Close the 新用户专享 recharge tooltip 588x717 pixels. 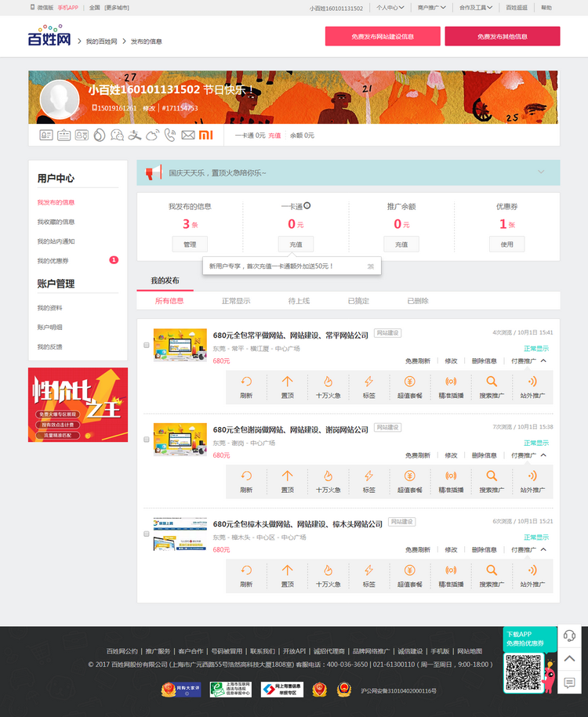tap(371, 266)
